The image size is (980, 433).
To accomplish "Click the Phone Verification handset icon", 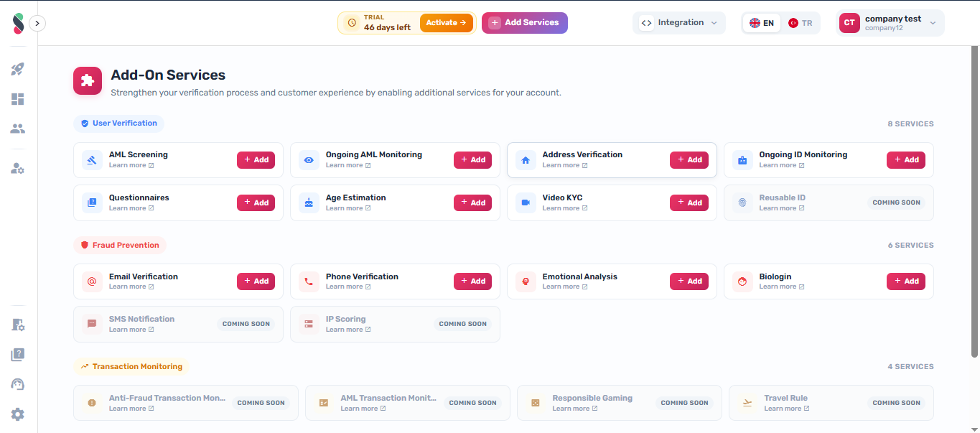I will [309, 281].
